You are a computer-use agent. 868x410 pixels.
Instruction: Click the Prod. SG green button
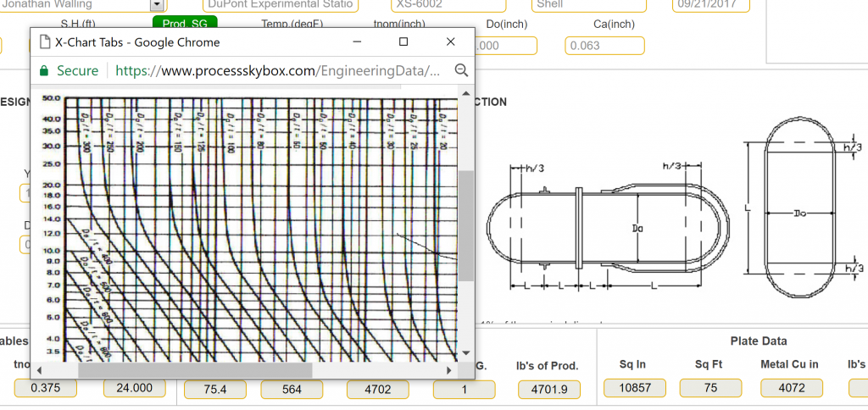[185, 24]
